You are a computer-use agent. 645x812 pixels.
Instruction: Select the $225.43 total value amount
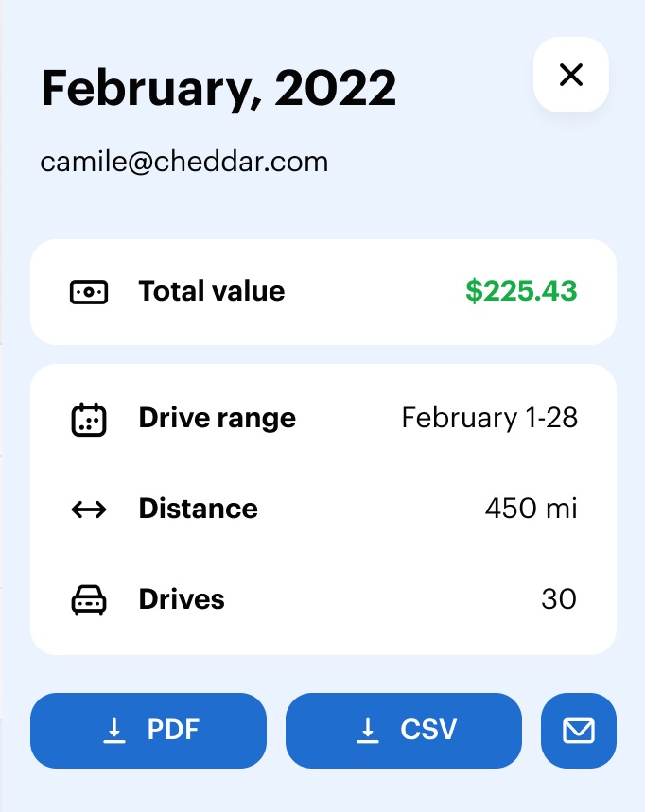click(521, 290)
